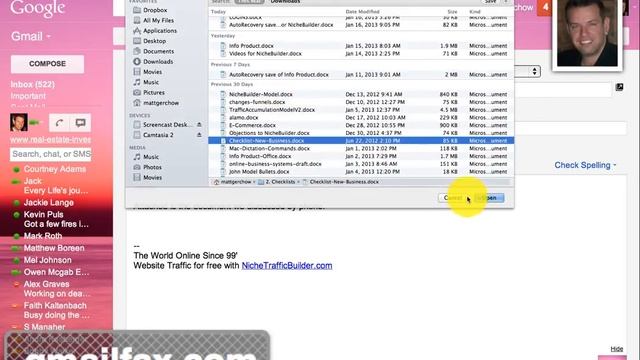Open chat with Courtney Adams
This screenshot has width=640, height=360.
[55, 169]
